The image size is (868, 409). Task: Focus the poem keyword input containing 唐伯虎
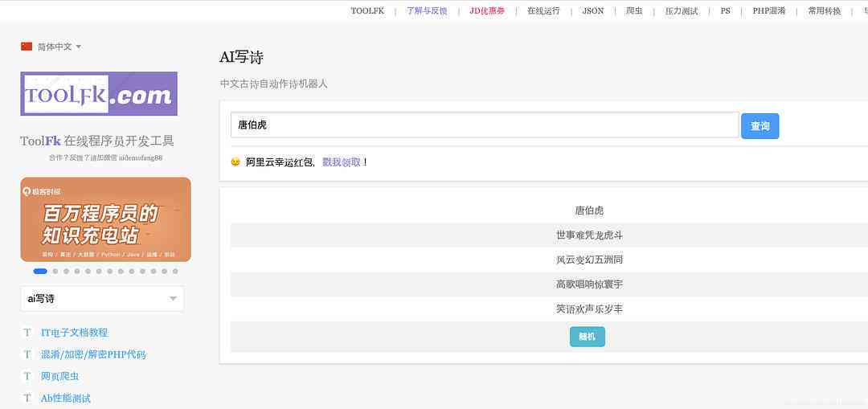[485, 125]
